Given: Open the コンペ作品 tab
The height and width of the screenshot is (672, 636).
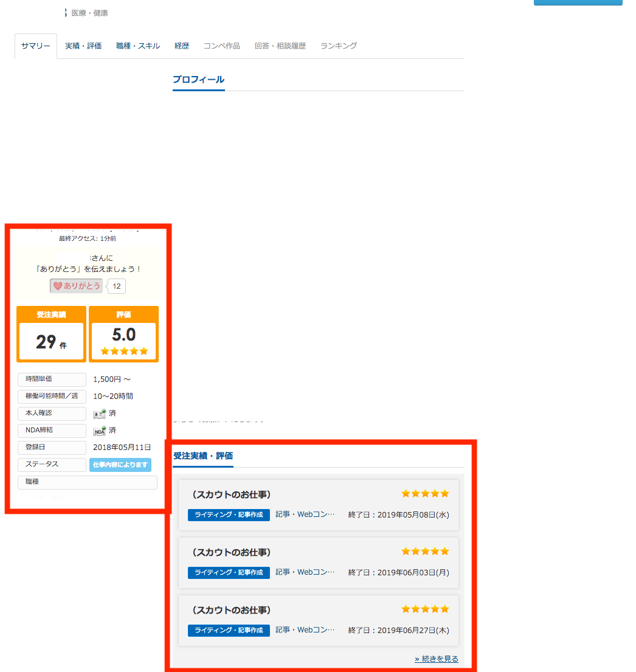Looking at the screenshot, I should [221, 46].
